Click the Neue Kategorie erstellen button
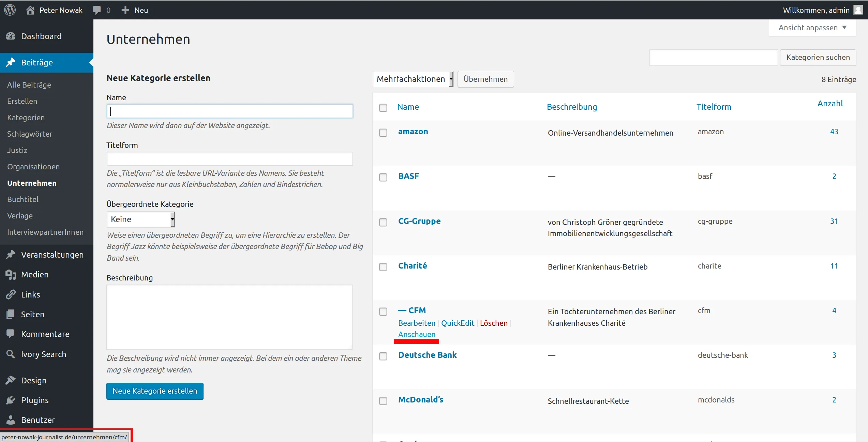Viewport: 868px width, 442px height. (x=155, y=391)
